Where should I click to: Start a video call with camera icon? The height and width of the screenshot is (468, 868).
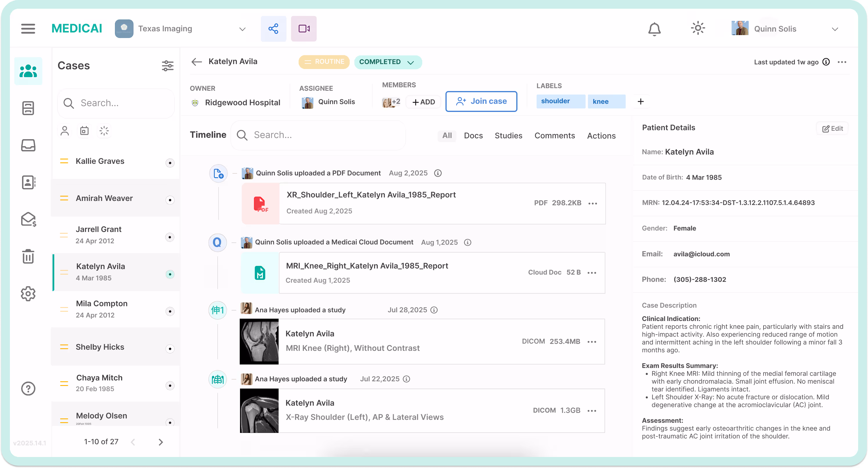(304, 29)
